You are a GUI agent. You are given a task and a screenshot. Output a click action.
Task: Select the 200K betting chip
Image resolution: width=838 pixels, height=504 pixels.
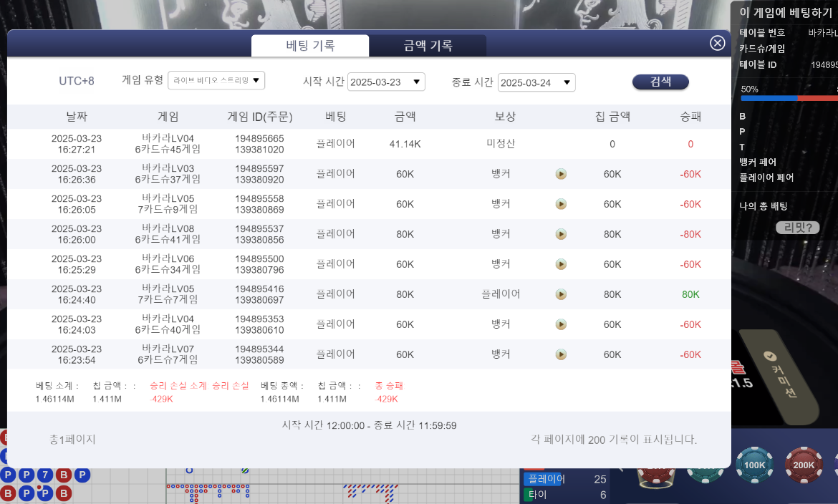pyautogui.click(x=804, y=465)
